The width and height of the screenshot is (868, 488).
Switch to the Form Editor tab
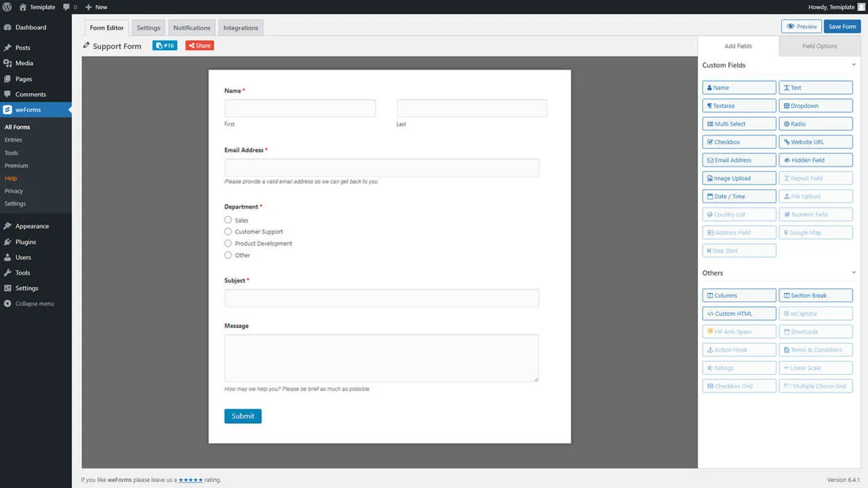(106, 28)
